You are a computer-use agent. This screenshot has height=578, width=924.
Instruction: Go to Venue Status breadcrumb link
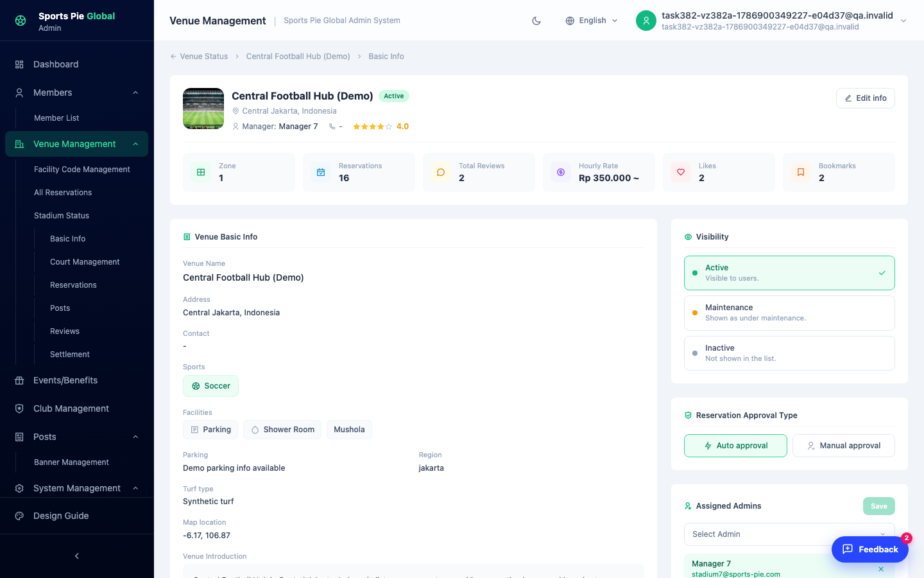[204, 57]
